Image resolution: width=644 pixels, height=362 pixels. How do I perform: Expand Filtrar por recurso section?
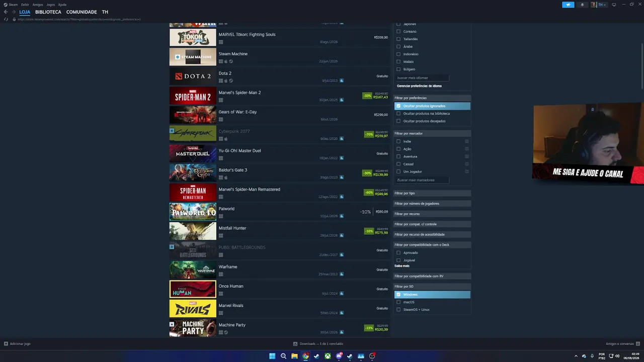[x=432, y=214]
